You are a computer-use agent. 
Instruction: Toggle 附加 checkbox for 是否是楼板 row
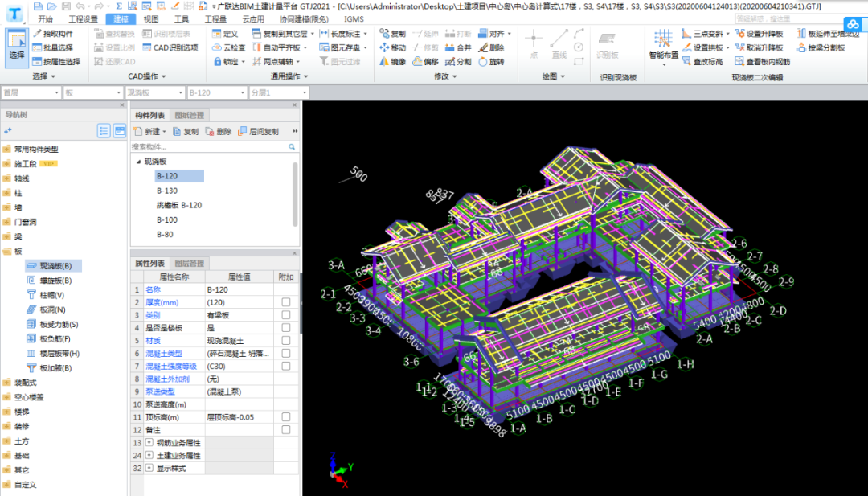pos(285,328)
